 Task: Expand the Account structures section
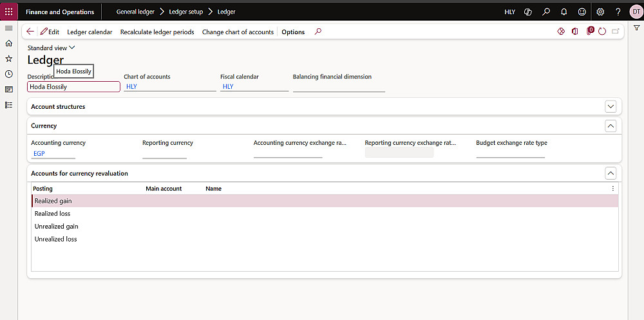pos(611,106)
